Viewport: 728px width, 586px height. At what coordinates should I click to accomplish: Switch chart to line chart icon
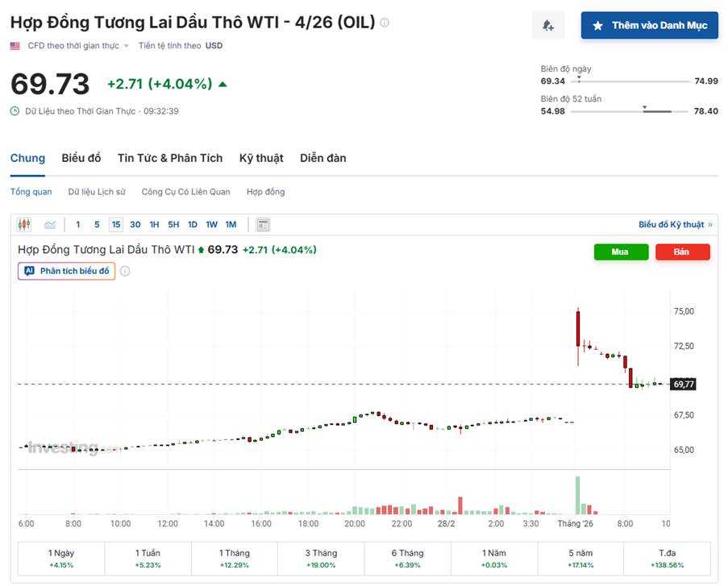point(50,224)
